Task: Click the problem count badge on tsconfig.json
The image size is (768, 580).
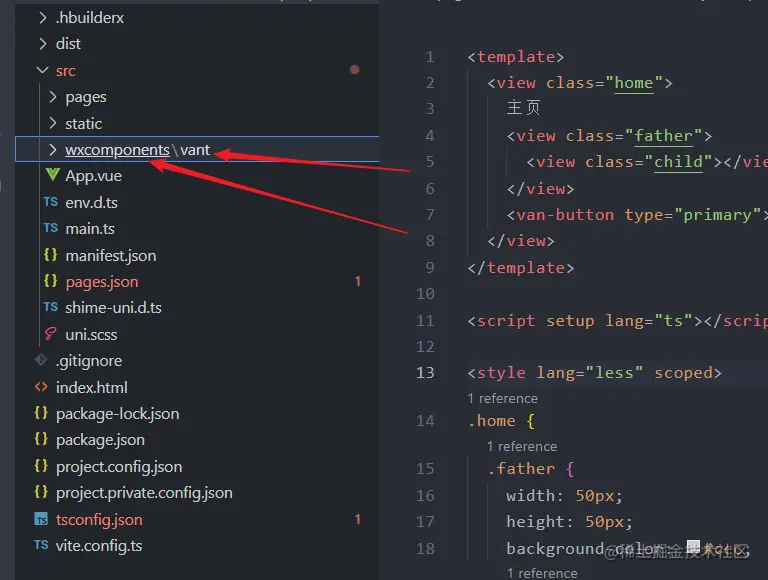Action: [358, 519]
